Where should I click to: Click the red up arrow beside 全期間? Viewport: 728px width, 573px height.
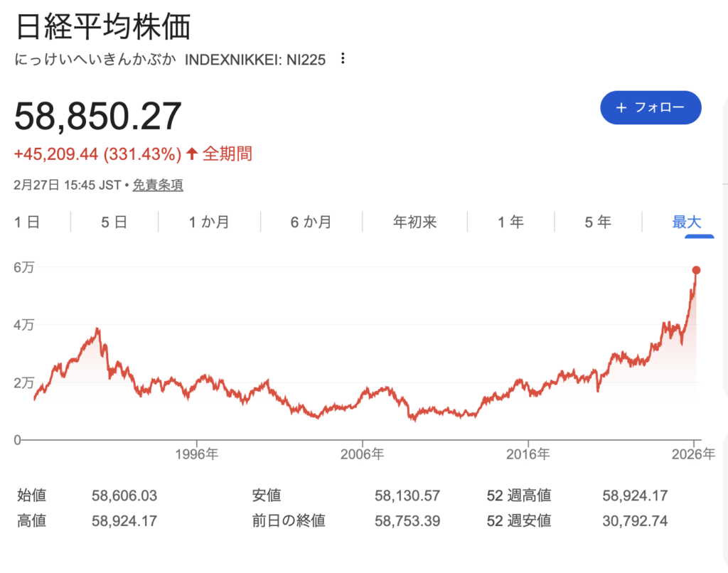[191, 154]
